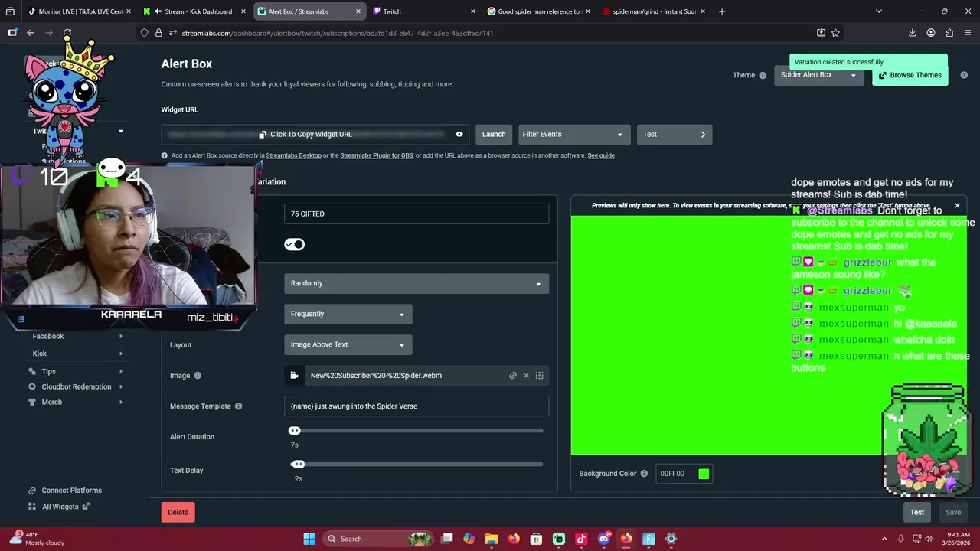Open the Randomly dropdown
The height and width of the screenshot is (551, 980).
click(x=416, y=283)
